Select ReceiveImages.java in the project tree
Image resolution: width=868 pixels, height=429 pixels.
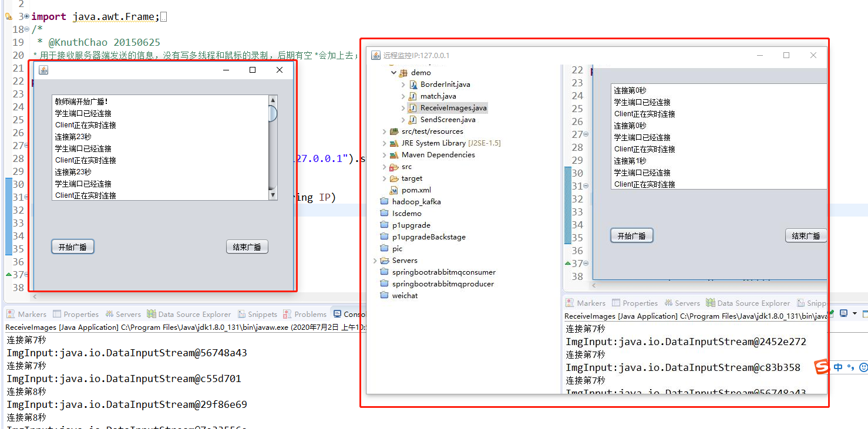[x=453, y=108]
